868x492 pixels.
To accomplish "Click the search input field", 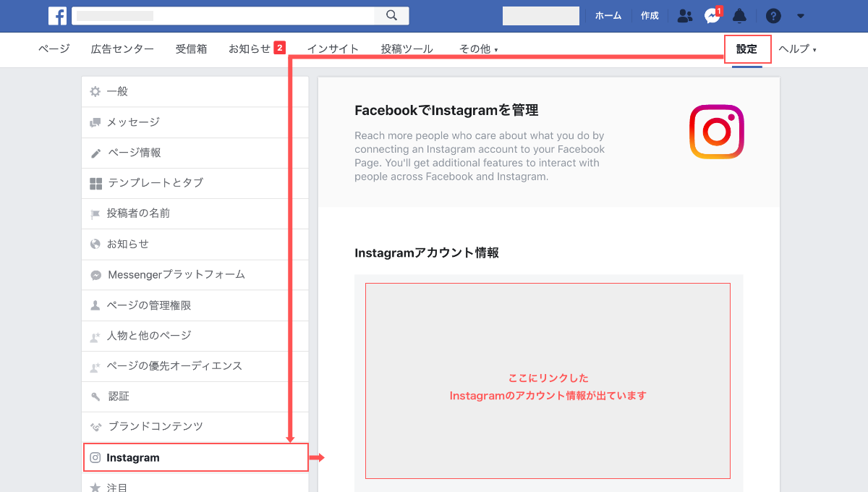I will coord(217,15).
